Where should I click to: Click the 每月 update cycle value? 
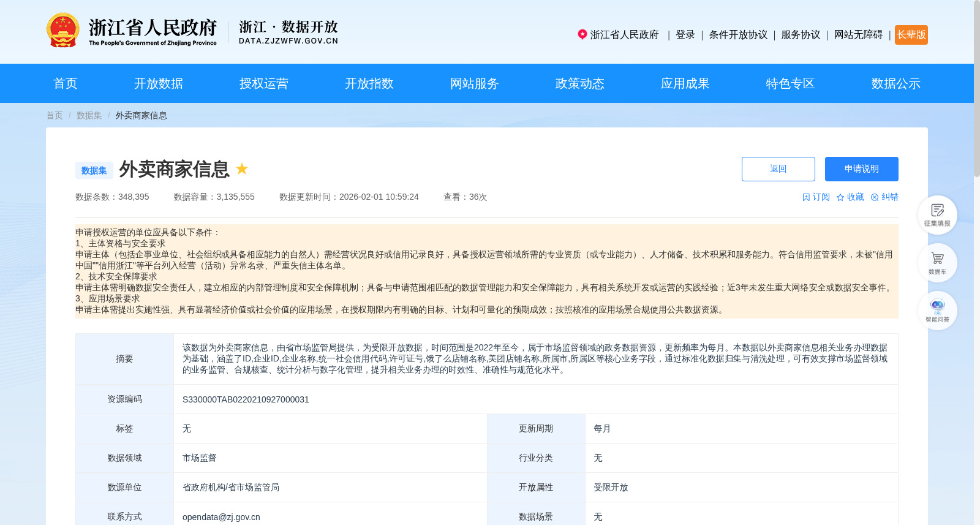[602, 429]
